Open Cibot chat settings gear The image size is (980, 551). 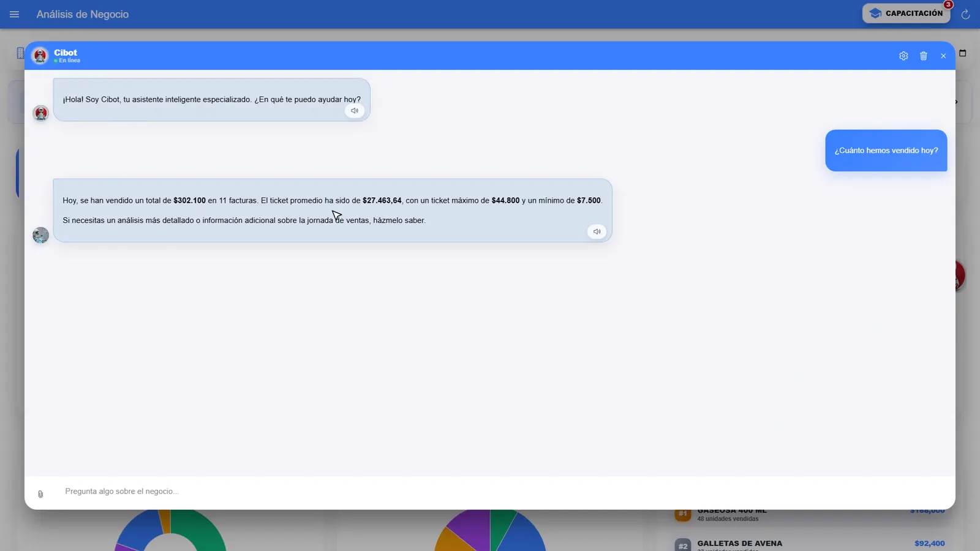903,56
